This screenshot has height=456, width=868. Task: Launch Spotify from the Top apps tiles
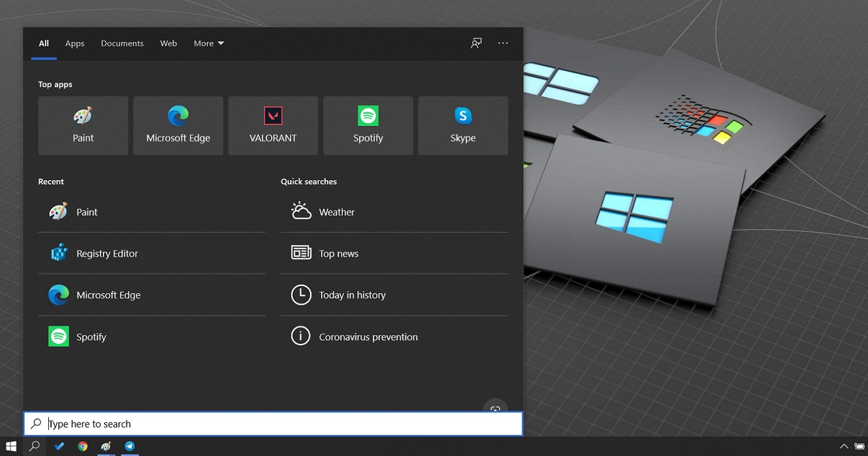368,125
